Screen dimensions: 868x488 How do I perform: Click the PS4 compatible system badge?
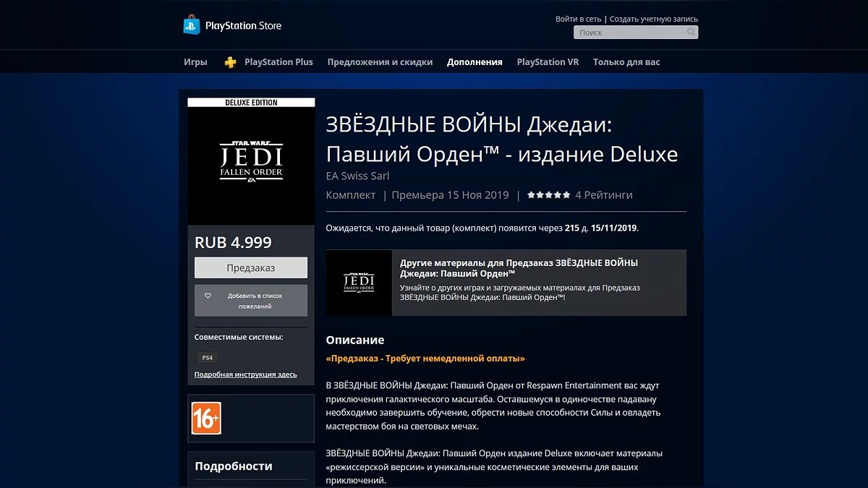pyautogui.click(x=207, y=357)
